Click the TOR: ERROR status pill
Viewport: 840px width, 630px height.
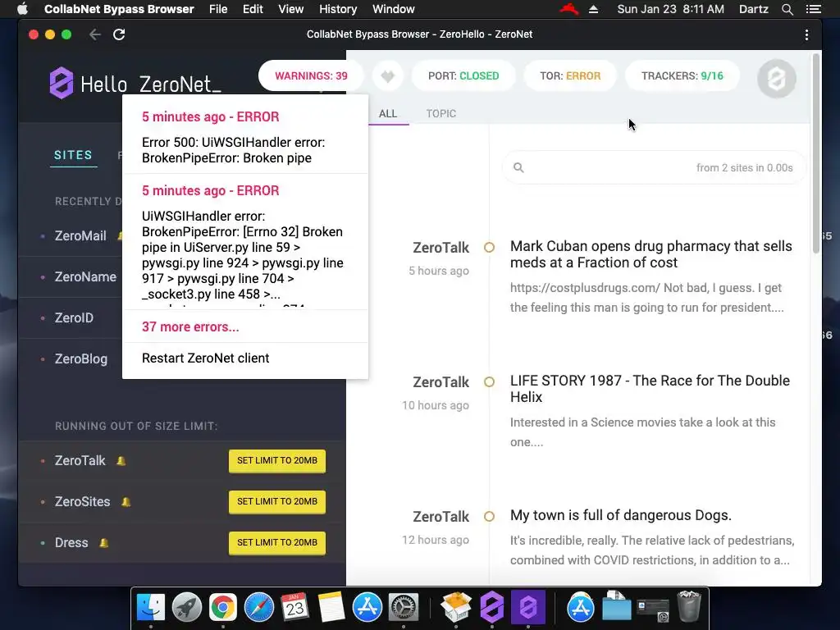coord(570,76)
